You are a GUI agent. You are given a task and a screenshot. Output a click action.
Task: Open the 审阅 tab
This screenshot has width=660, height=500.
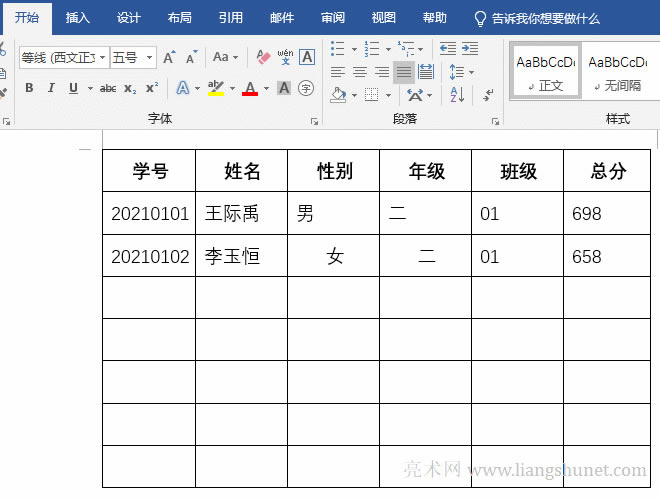(333, 18)
